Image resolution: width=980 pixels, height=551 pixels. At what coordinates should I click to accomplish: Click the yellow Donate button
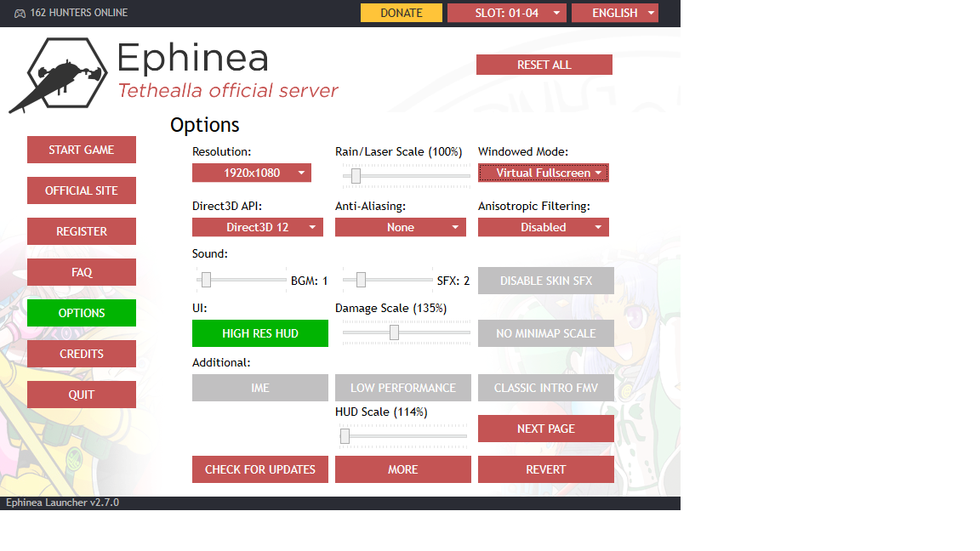[402, 13]
